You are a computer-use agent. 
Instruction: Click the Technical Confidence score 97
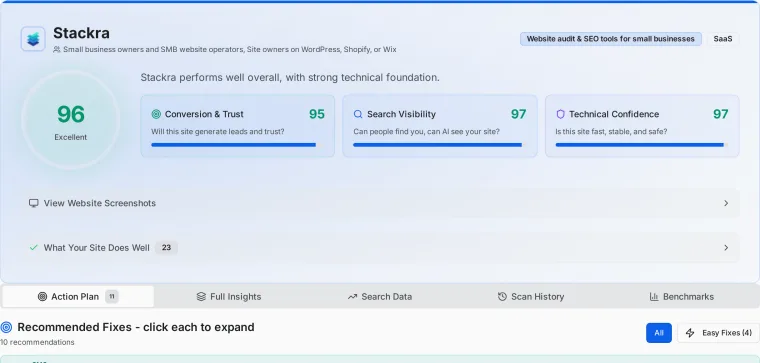721,114
